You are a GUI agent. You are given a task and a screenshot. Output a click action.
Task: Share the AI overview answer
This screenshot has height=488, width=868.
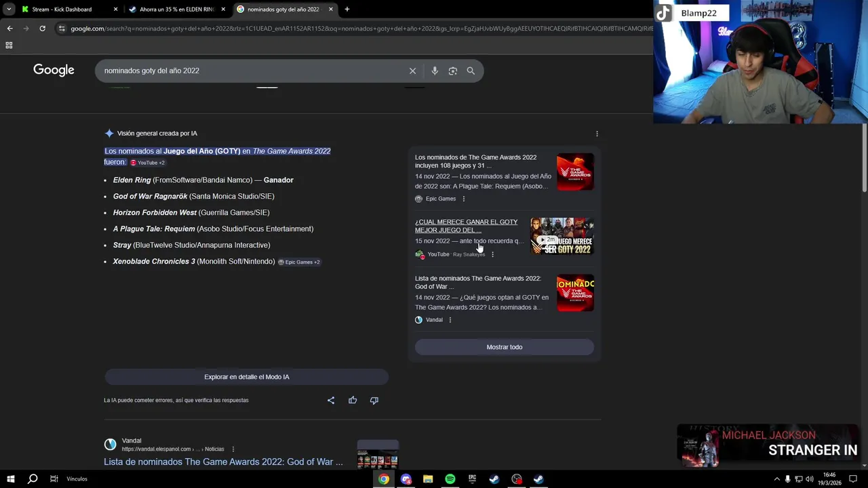click(331, 401)
